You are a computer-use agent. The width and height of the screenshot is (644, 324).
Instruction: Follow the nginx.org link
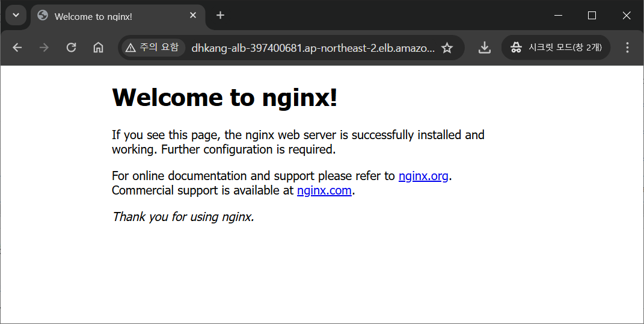pyautogui.click(x=423, y=176)
